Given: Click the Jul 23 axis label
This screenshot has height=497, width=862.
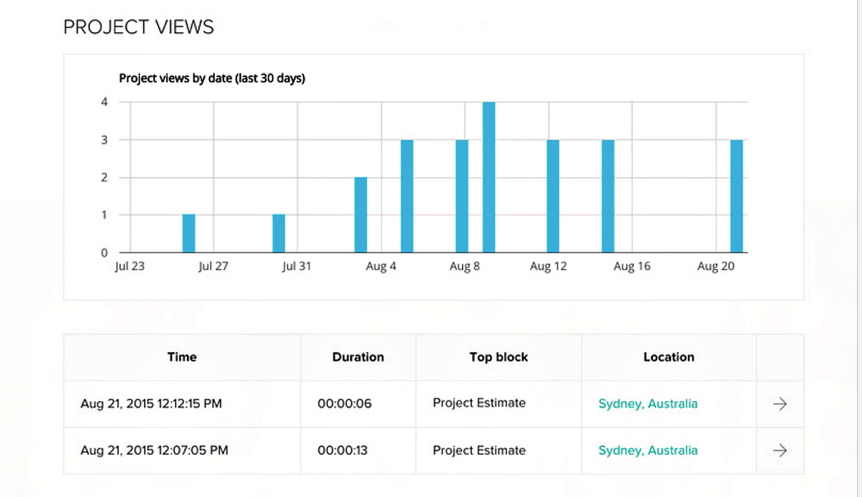Looking at the screenshot, I should 130,266.
